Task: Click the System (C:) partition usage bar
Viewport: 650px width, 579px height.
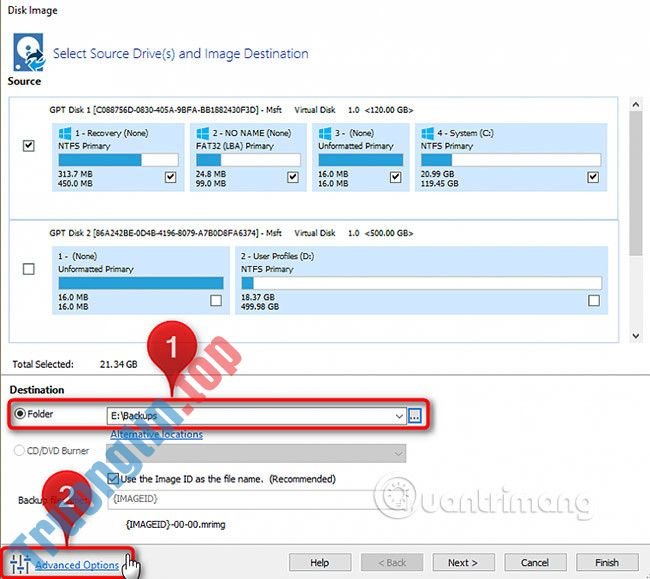Action: pyautogui.click(x=511, y=160)
